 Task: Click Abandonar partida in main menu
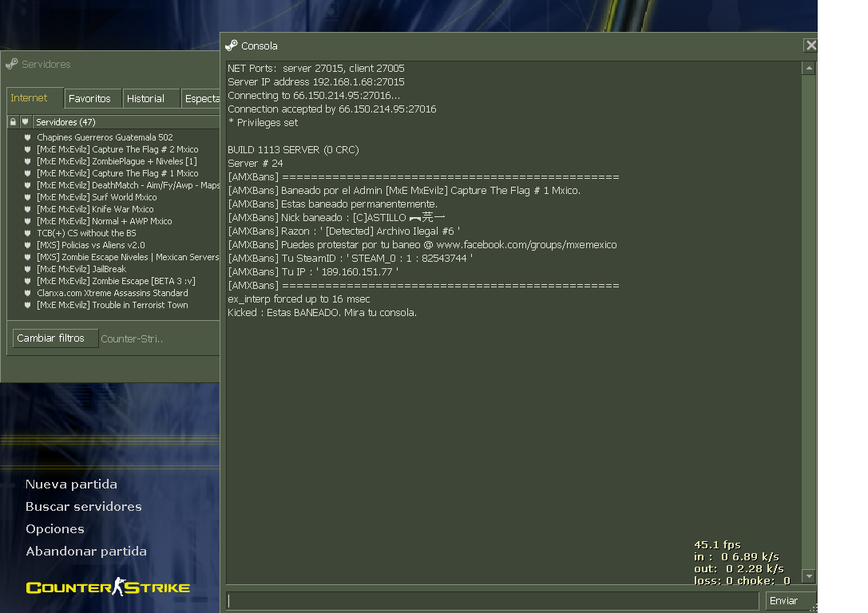(x=86, y=552)
